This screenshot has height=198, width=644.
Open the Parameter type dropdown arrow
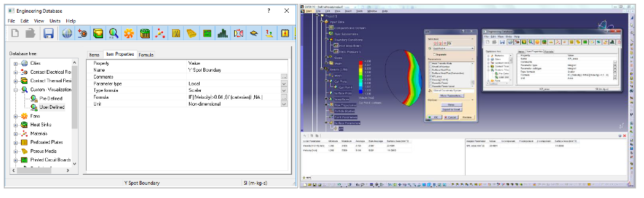tap(284, 84)
